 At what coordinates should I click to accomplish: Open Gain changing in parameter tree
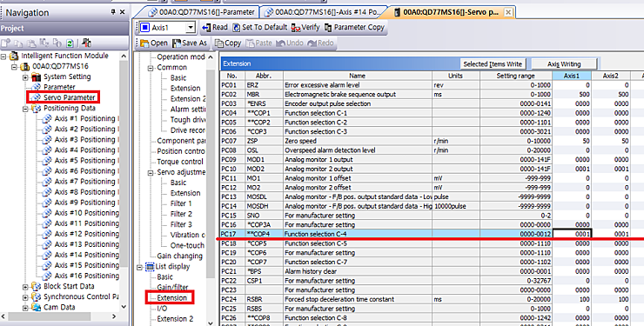pyautogui.click(x=179, y=256)
